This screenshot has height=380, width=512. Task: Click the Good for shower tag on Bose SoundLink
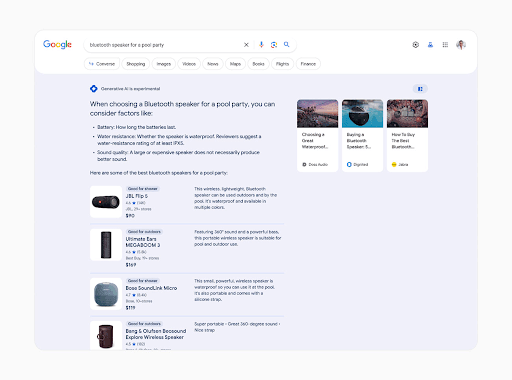click(x=143, y=281)
